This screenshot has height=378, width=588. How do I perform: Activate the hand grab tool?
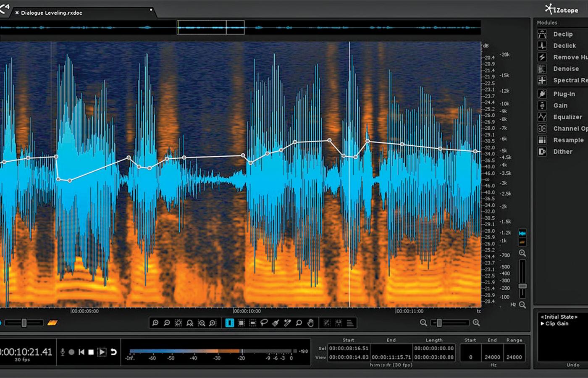(x=310, y=323)
